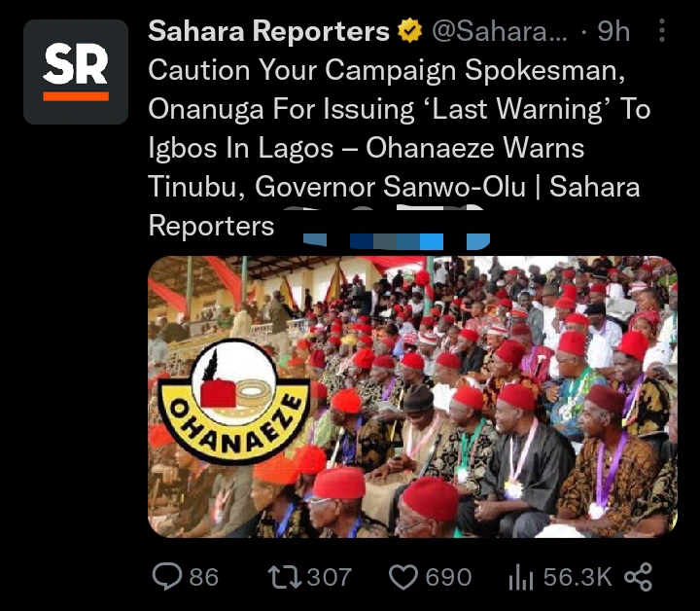Like the tweet with heart icon
This screenshot has width=700, height=611.
[403, 577]
